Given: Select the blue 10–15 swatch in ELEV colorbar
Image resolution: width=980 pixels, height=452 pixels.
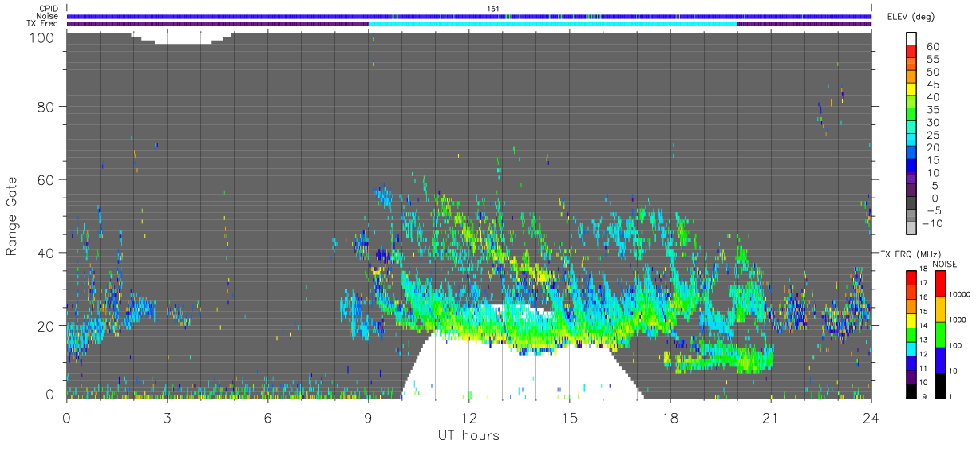Looking at the screenshot, I should pos(912,167).
